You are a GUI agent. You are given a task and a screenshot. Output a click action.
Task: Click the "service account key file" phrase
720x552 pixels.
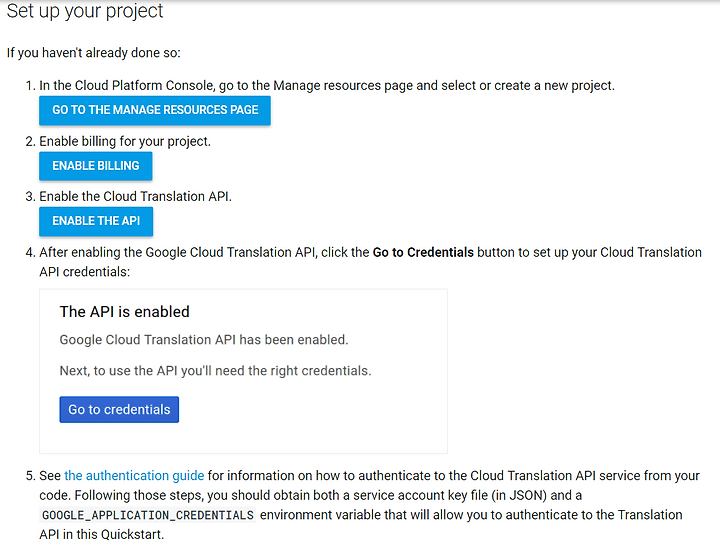point(420,496)
